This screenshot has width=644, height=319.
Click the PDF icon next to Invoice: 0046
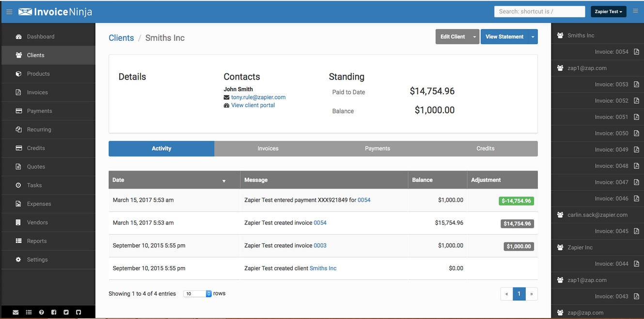637,199
